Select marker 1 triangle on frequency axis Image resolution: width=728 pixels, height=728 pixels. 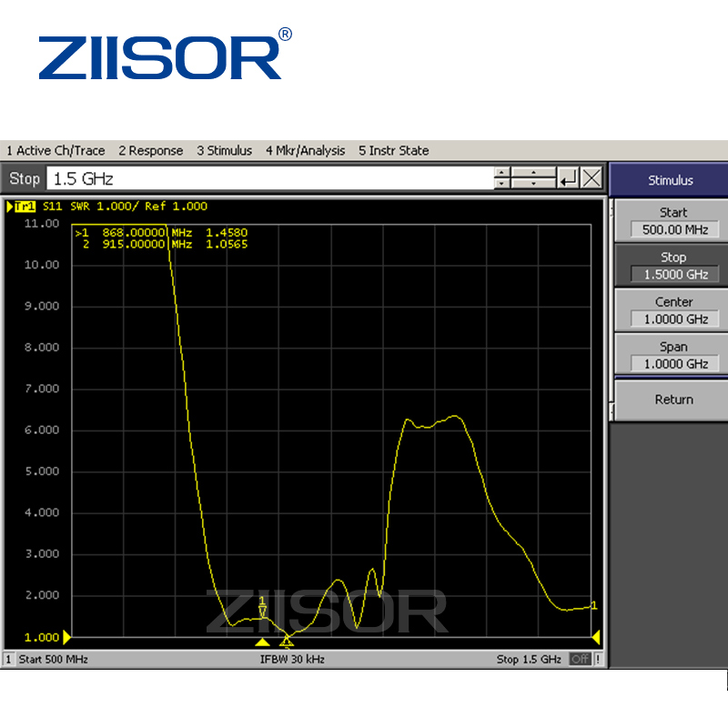(x=262, y=642)
